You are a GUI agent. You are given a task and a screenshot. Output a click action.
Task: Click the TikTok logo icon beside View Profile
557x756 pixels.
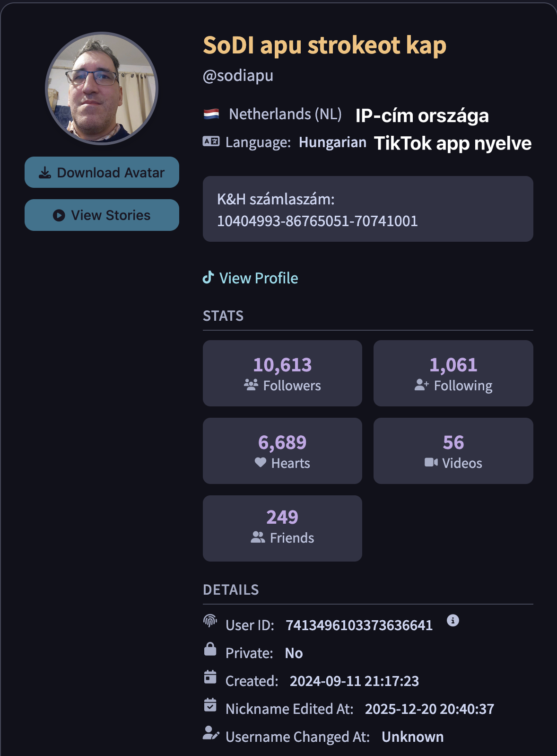[x=208, y=277]
